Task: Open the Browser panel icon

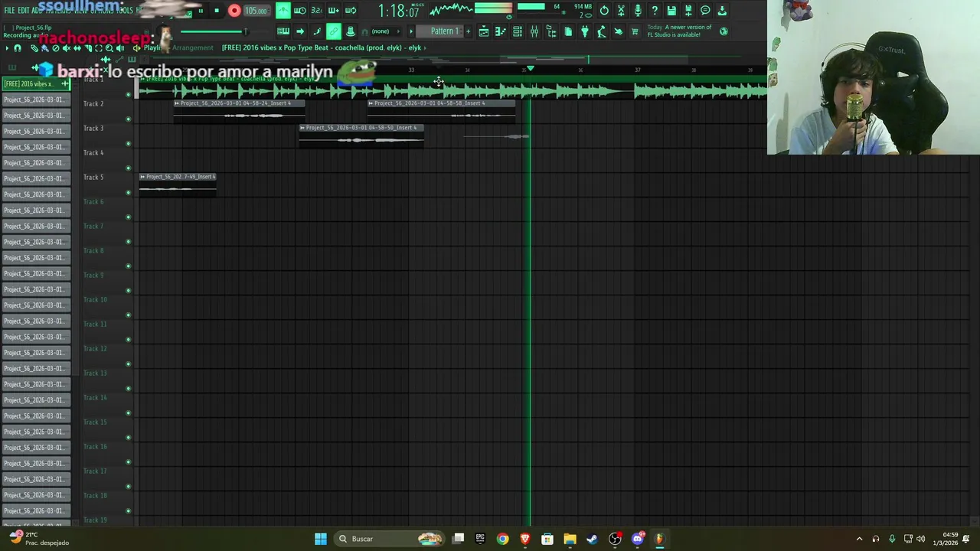Action: point(551,31)
